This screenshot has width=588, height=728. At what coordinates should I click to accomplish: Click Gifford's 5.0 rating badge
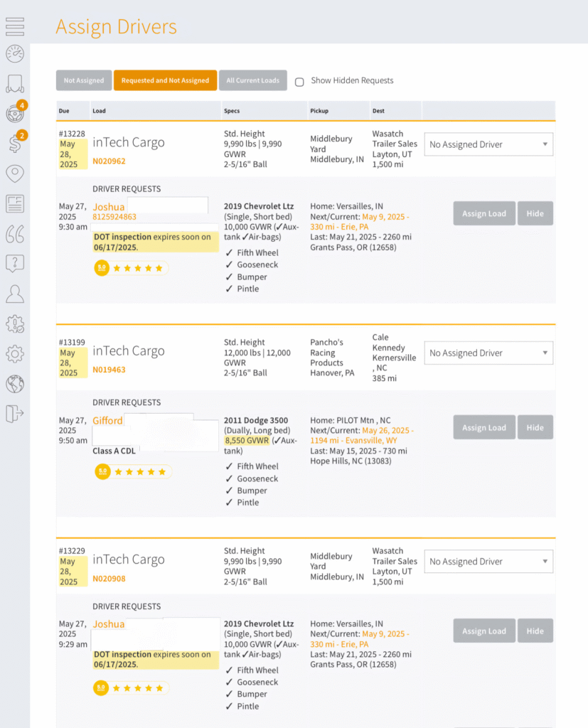102,472
